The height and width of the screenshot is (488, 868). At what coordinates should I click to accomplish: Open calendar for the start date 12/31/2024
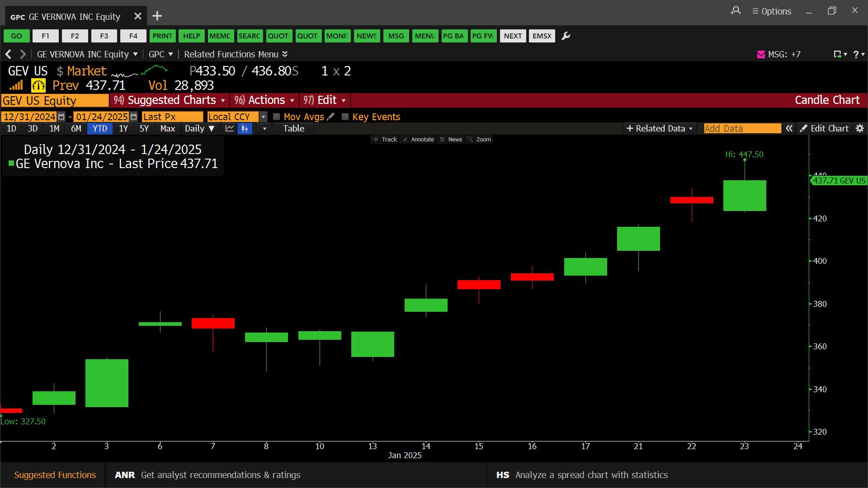coord(61,117)
